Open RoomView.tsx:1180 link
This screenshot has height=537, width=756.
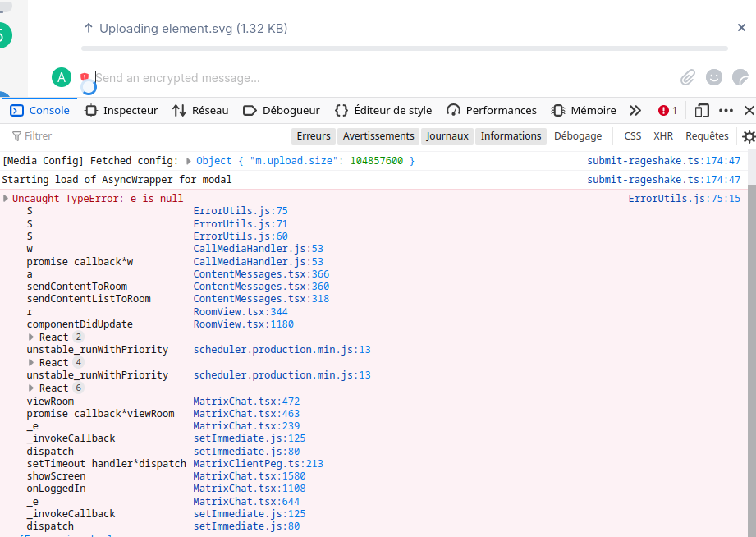click(x=244, y=324)
